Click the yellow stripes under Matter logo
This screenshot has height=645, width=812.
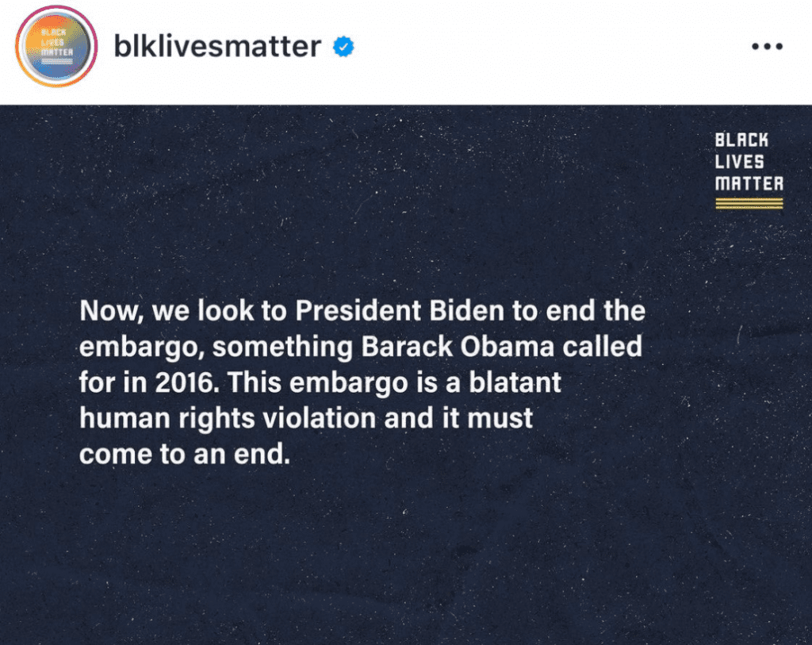[749, 204]
